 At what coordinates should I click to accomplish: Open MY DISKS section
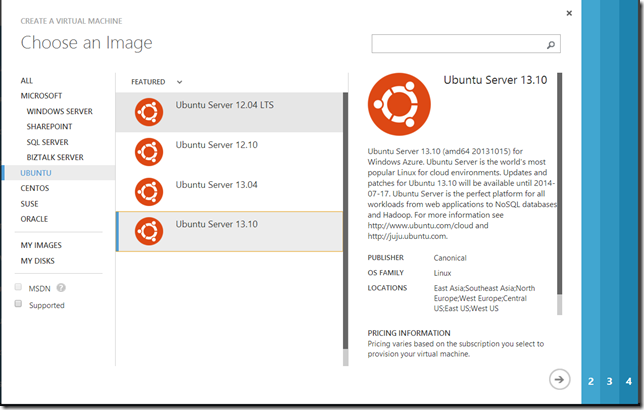tap(38, 261)
